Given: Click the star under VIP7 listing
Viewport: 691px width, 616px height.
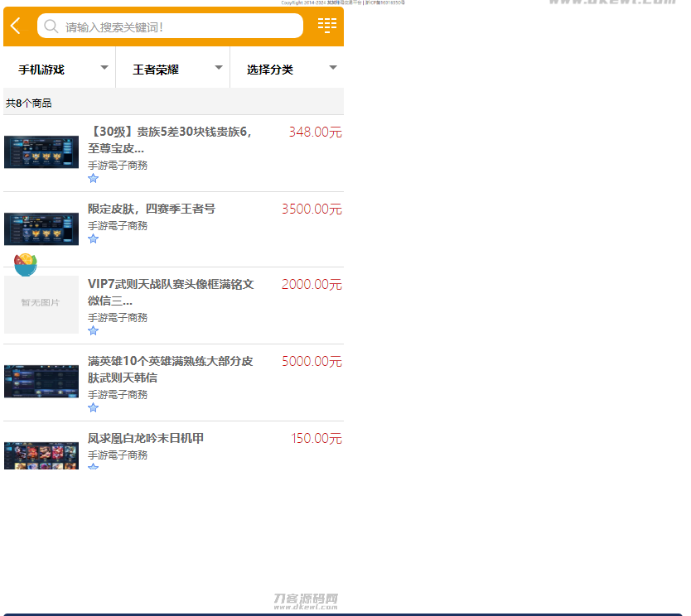Looking at the screenshot, I should [93, 330].
